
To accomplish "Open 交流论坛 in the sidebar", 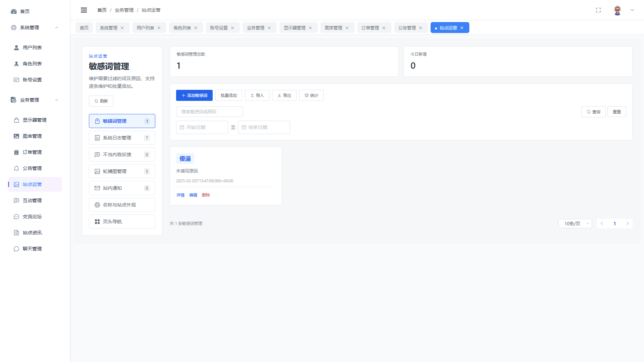I will coord(35,217).
